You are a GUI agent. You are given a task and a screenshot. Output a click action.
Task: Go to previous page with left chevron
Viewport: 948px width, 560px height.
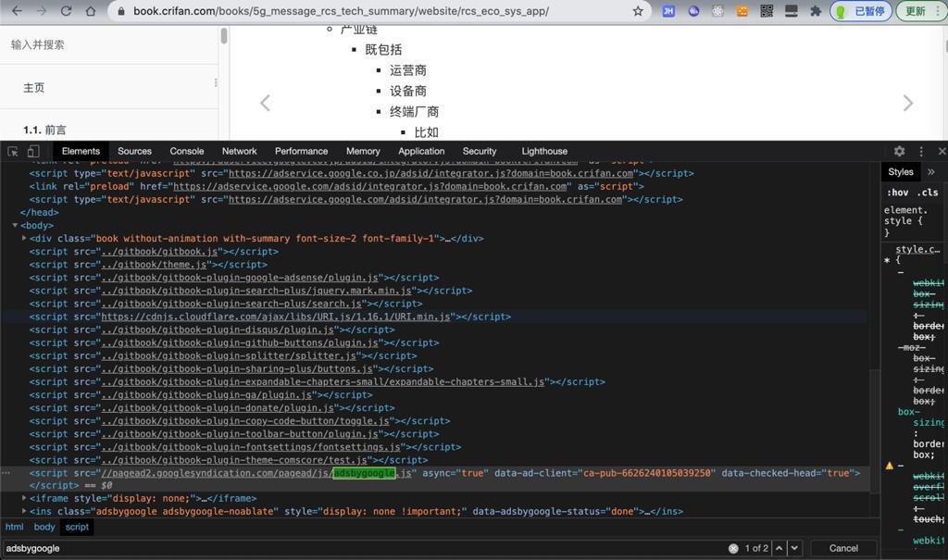tap(265, 103)
